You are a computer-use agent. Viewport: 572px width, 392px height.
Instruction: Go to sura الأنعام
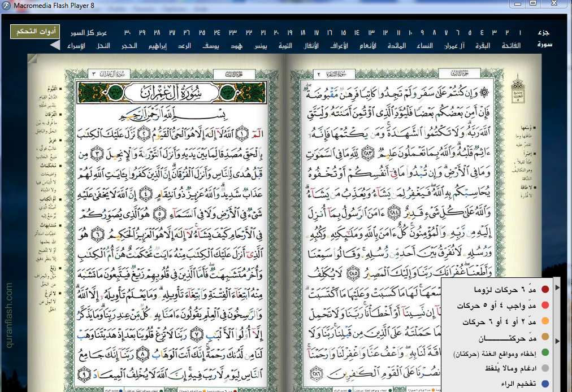pyautogui.click(x=368, y=46)
